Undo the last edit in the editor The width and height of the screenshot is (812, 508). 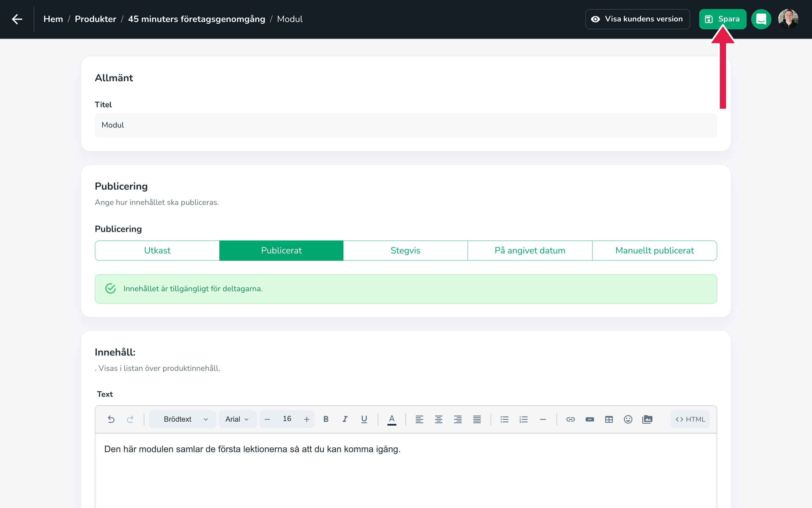coord(111,419)
